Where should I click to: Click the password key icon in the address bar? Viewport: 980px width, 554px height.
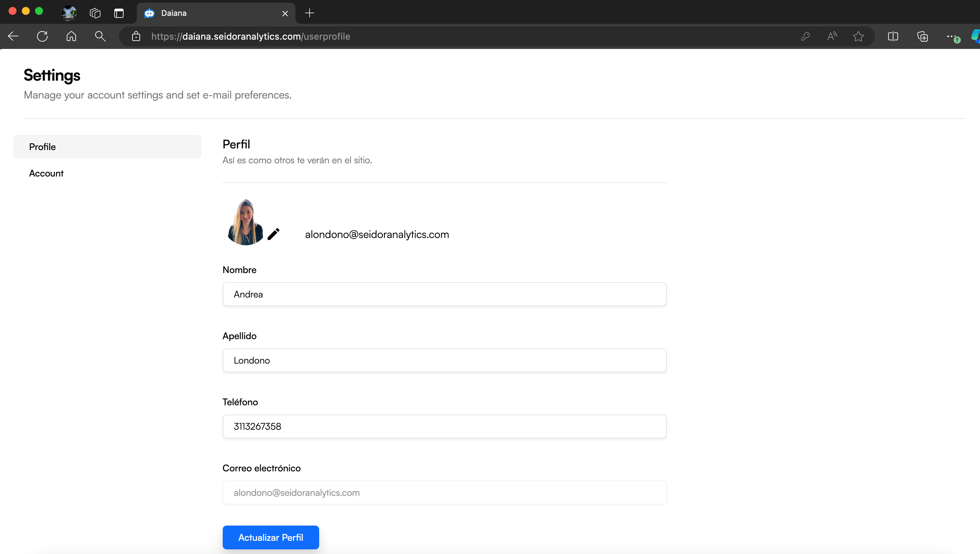[x=806, y=37]
